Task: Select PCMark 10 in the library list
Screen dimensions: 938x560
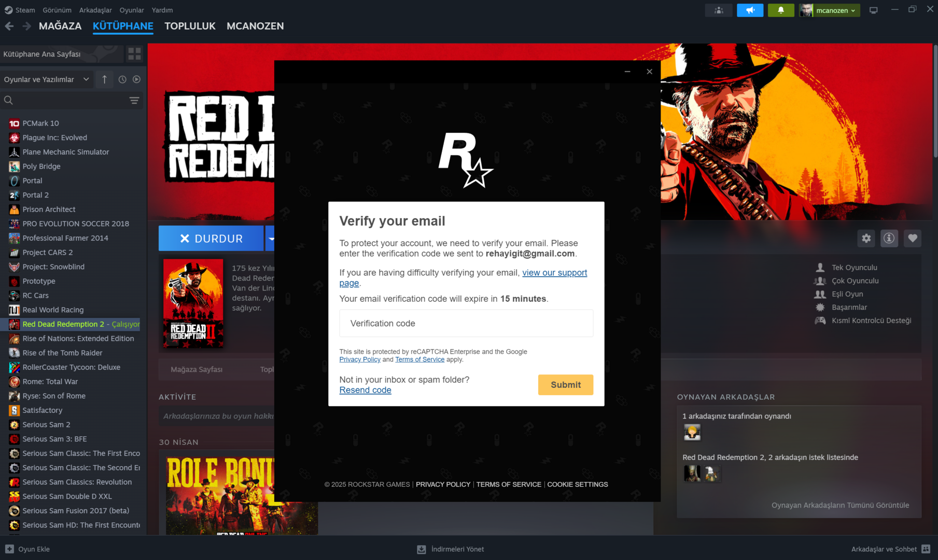Action: [x=40, y=123]
